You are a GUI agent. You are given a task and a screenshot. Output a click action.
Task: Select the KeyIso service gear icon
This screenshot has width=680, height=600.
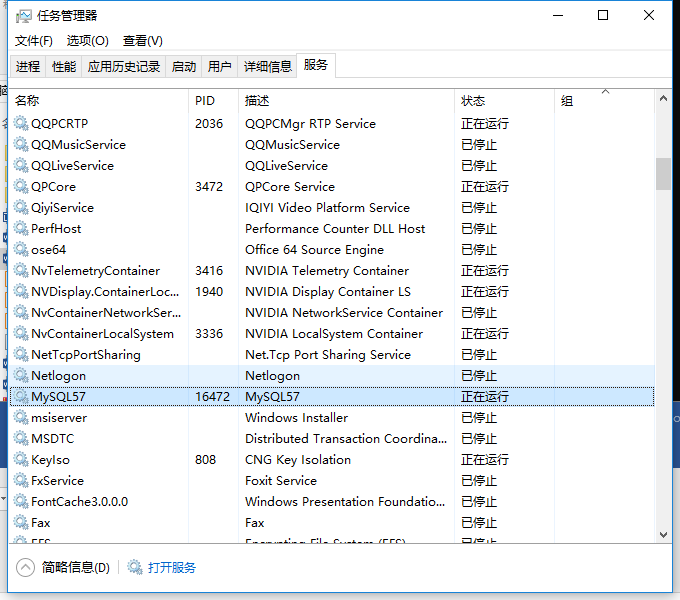21,460
